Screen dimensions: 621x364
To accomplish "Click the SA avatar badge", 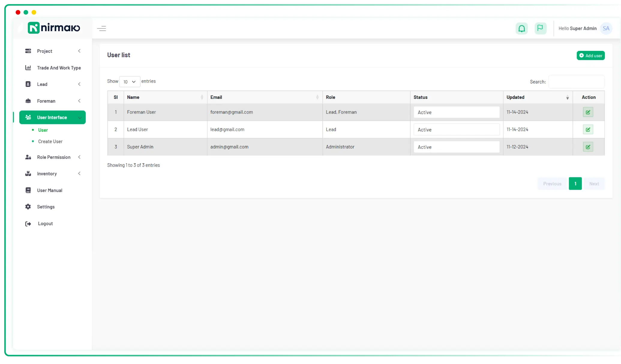I will (606, 28).
